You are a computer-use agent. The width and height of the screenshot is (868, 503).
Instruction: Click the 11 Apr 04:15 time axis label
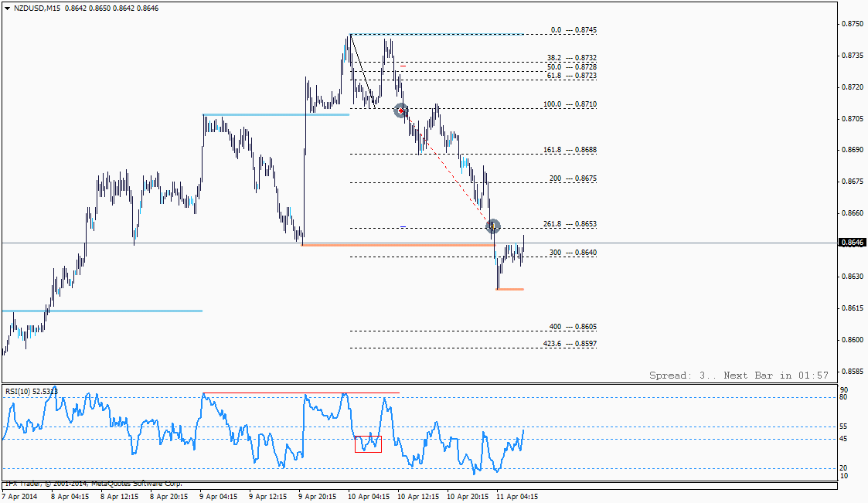click(x=517, y=496)
